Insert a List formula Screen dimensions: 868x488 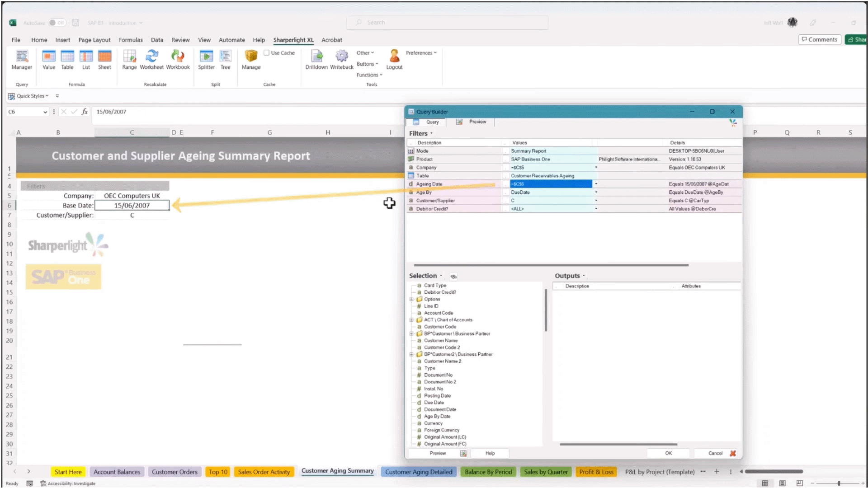[86, 60]
